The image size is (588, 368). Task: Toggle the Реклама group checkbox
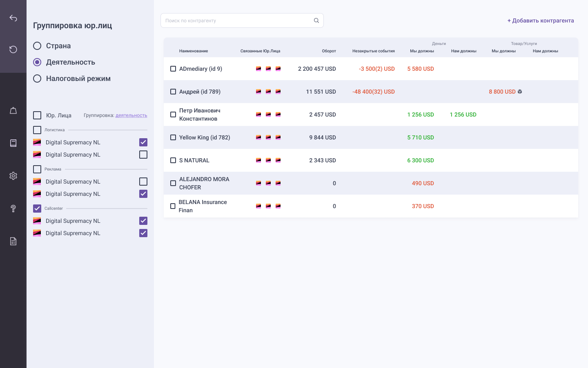37,169
